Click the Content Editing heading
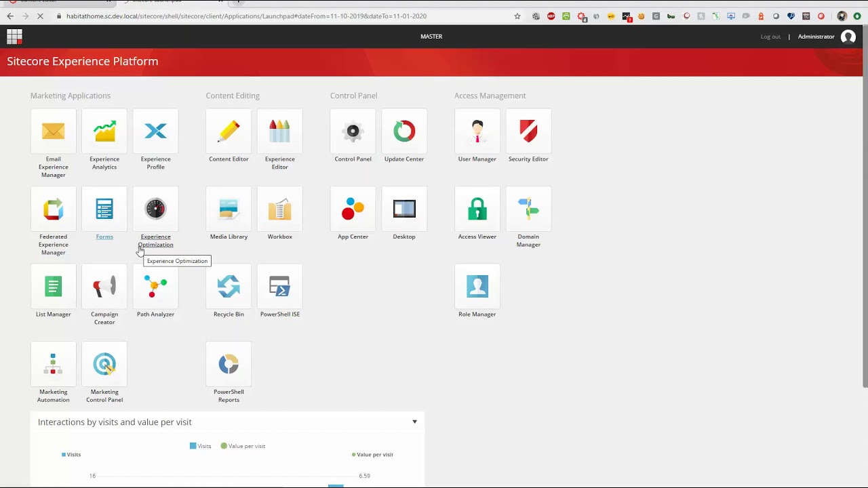Screen dimensions: 868x488 [x=233, y=96]
